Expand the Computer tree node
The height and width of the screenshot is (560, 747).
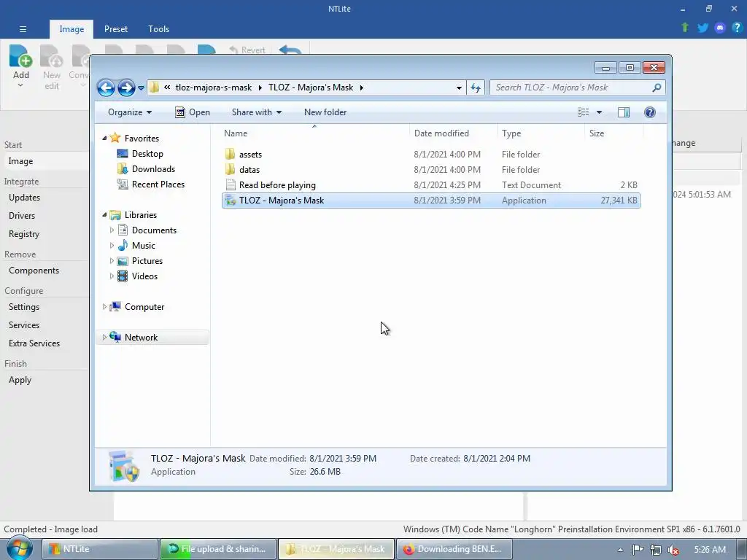(104, 307)
